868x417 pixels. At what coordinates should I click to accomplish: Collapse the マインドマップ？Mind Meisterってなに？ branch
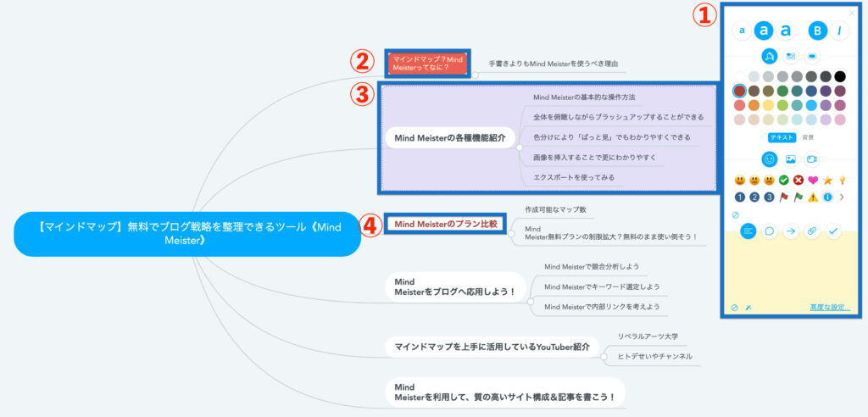475,75
